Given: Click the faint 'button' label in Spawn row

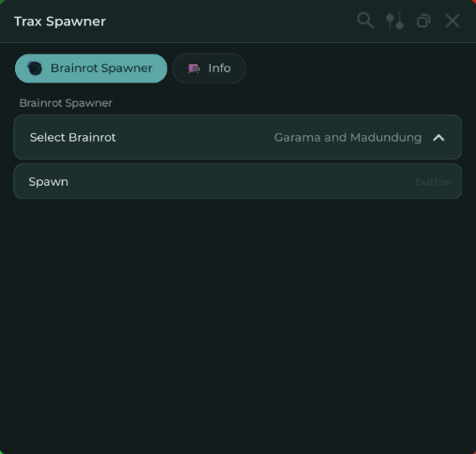Looking at the screenshot, I should [434, 182].
